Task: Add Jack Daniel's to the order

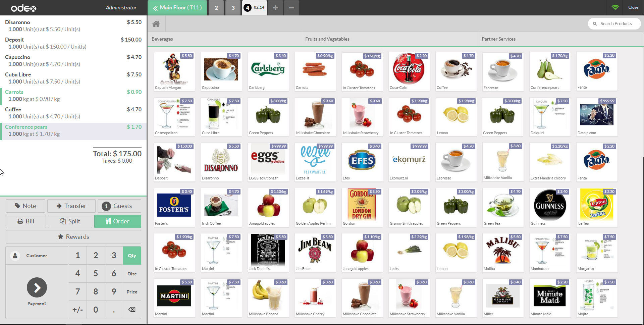Action: click(x=268, y=253)
